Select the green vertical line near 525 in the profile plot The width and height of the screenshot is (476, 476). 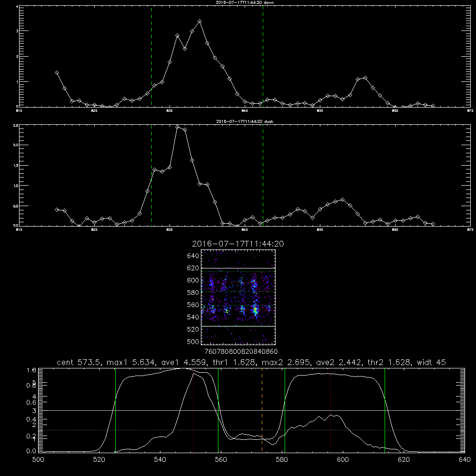(115, 410)
